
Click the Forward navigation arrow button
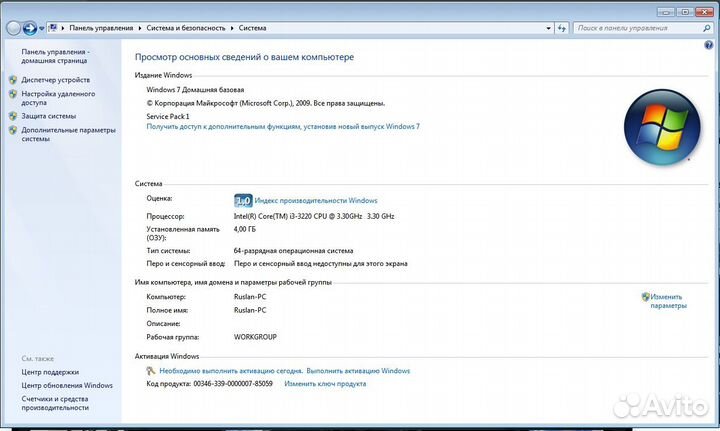point(30,28)
